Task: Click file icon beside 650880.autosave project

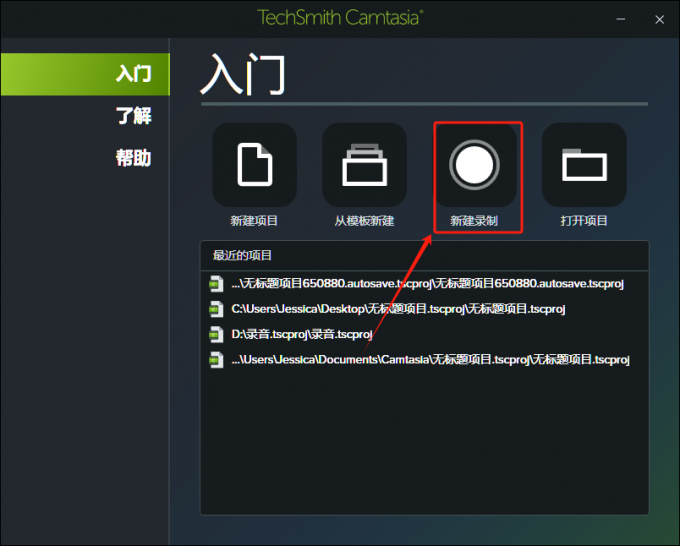Action: [x=216, y=284]
